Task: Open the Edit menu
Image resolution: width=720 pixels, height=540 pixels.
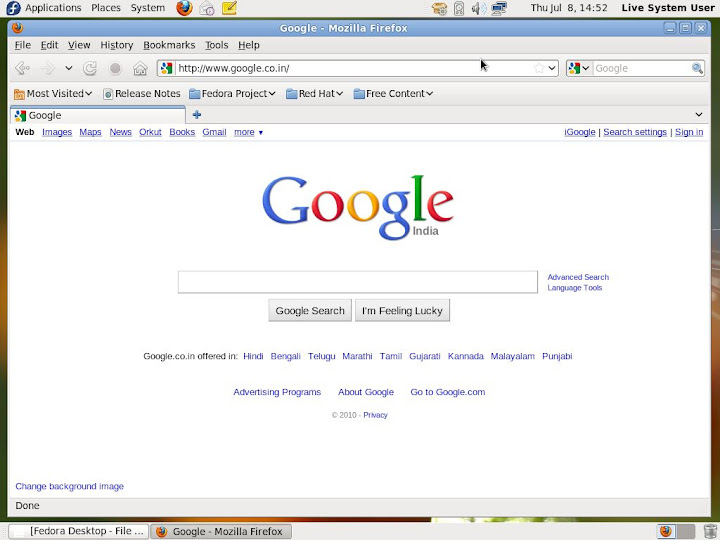Action: 49,45
